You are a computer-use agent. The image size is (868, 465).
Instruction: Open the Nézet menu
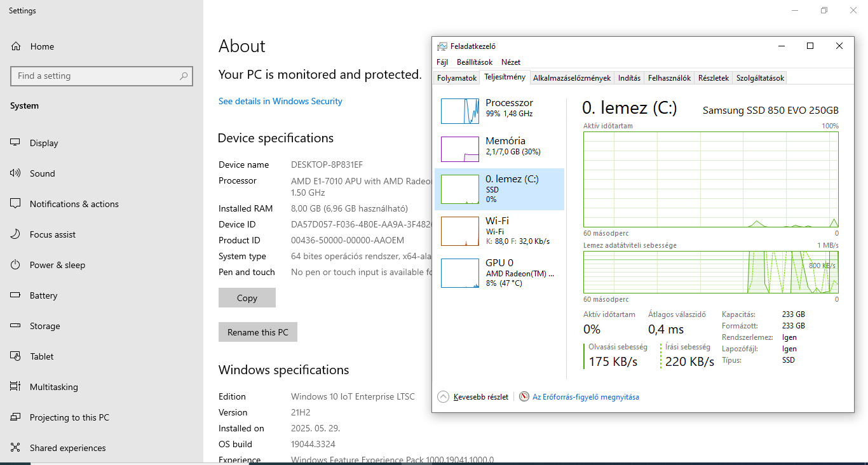[510, 62]
